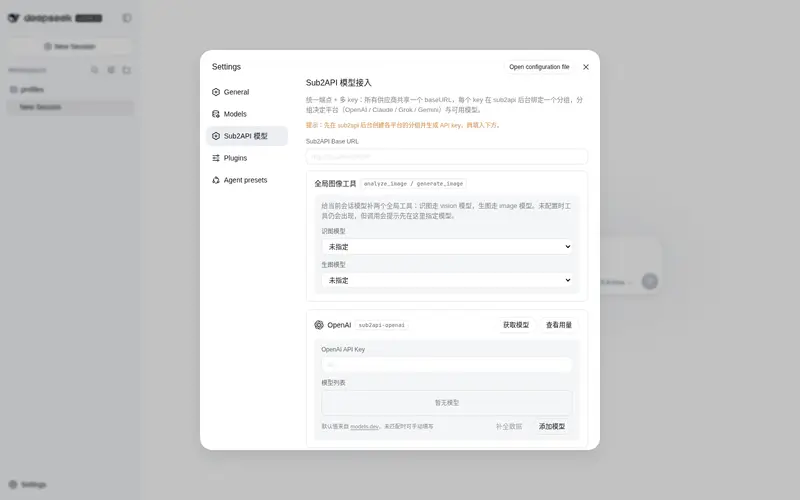Click the round send button behind dialog
Screen dimensions: 800x500
pyautogui.click(x=649, y=281)
